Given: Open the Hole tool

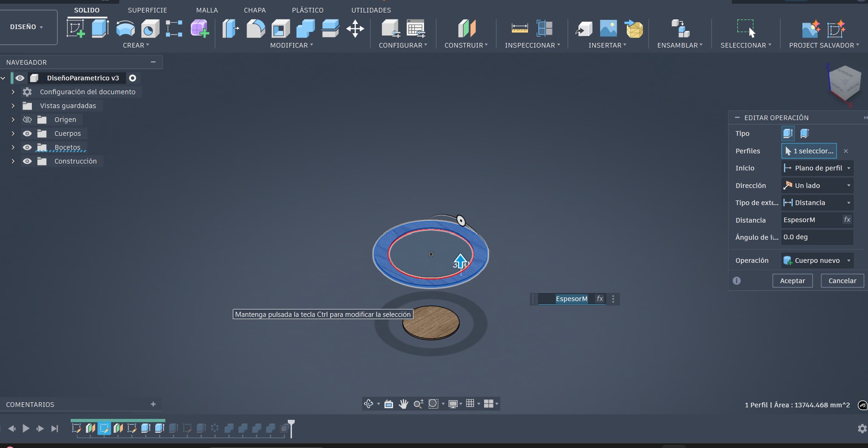Looking at the screenshot, I should [150, 28].
